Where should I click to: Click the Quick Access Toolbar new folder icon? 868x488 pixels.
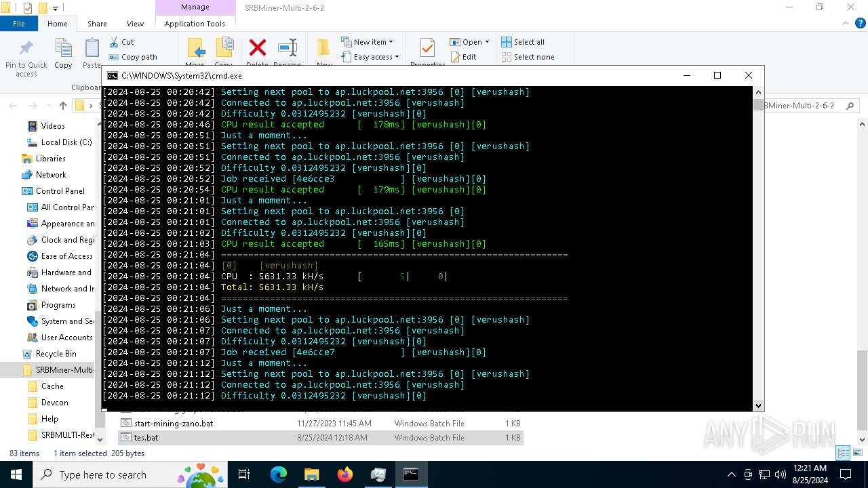43,8
